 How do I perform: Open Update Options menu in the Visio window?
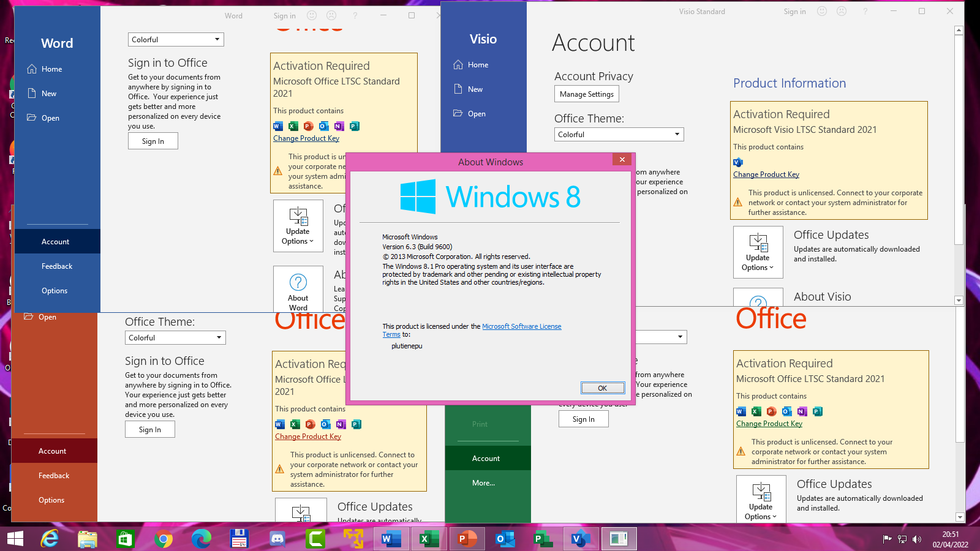click(758, 252)
